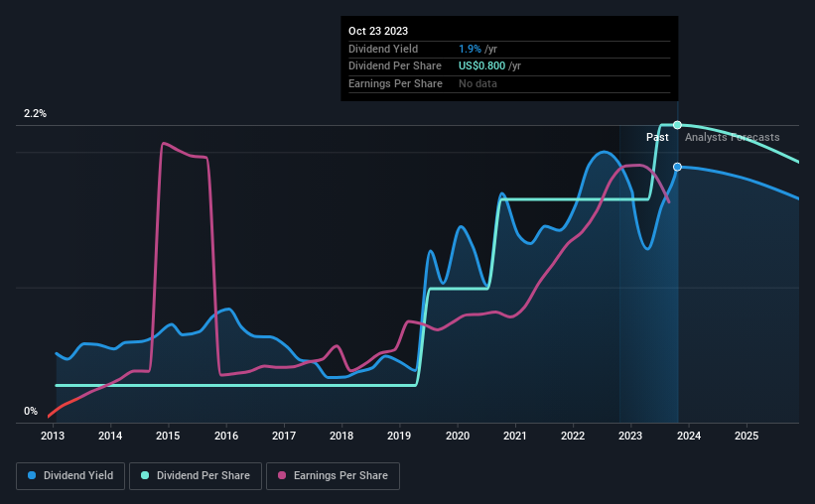Select the Dividend Per Share data point marker
The height and width of the screenshot is (504, 815).
[x=677, y=125]
